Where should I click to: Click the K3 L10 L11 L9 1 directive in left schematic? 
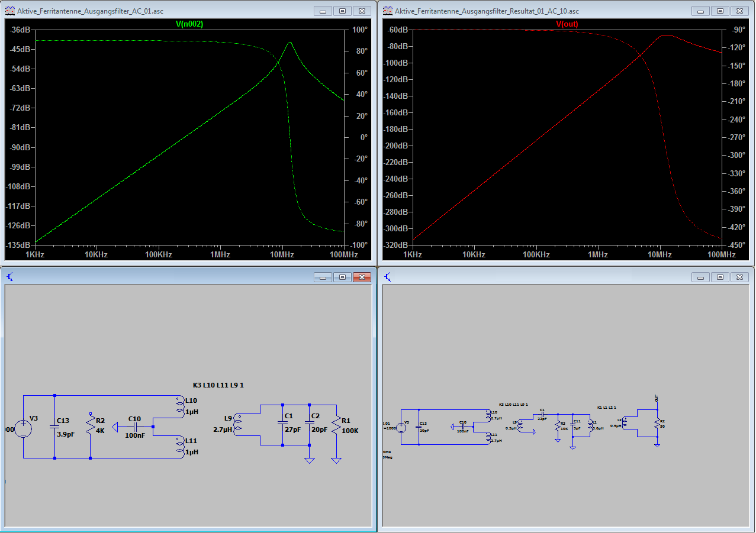[x=218, y=385]
